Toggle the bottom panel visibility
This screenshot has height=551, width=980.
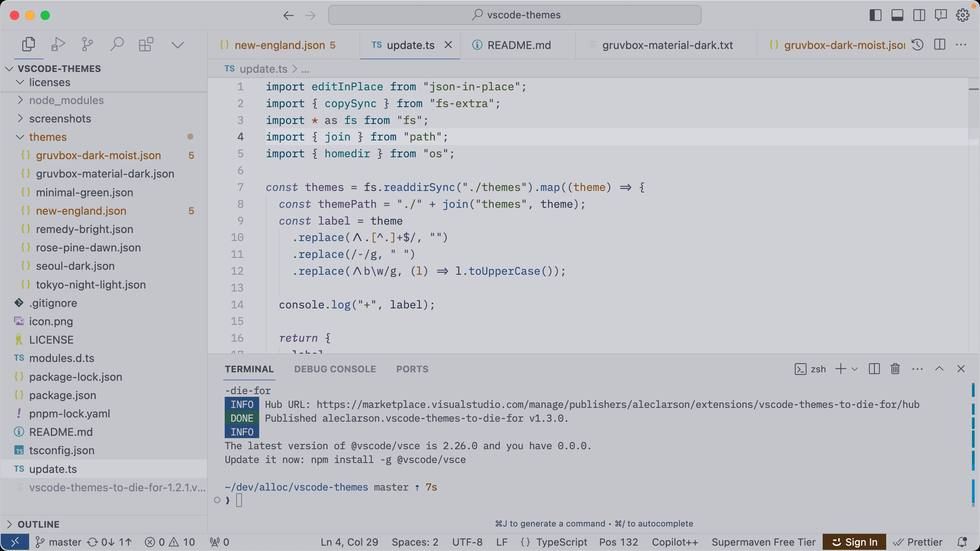point(897,15)
